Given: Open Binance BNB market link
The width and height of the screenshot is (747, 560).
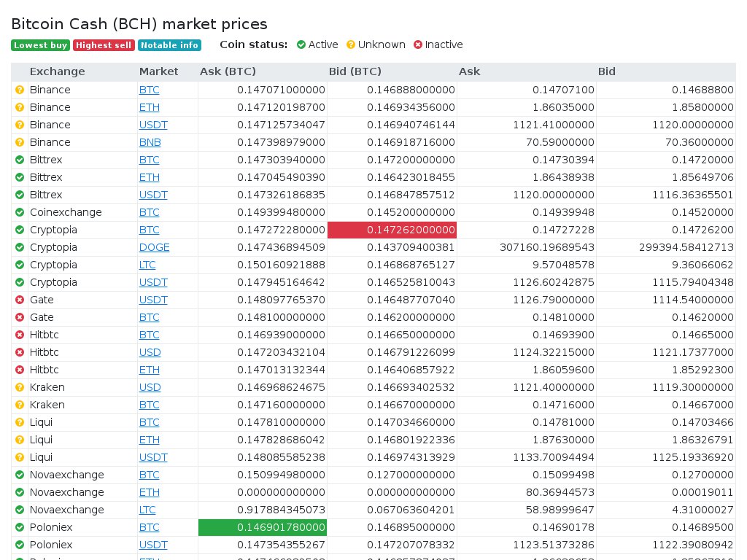Looking at the screenshot, I should pyautogui.click(x=150, y=142).
